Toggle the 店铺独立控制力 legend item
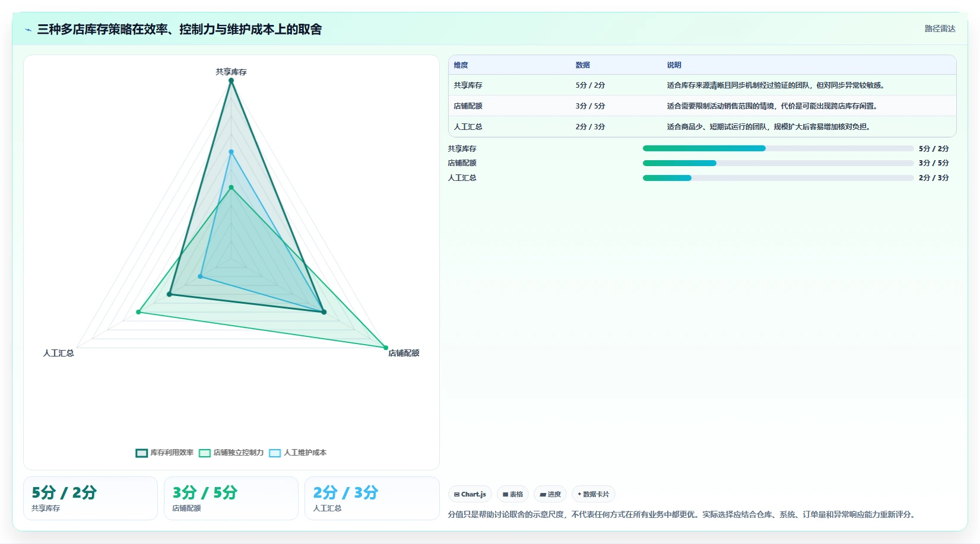Viewport: 980px width, 544px height. point(231,453)
